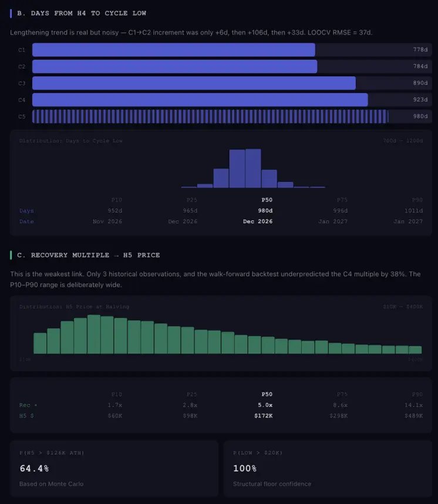Select the P50 980d days value
This screenshot has width=438, height=504.
[x=265, y=210]
